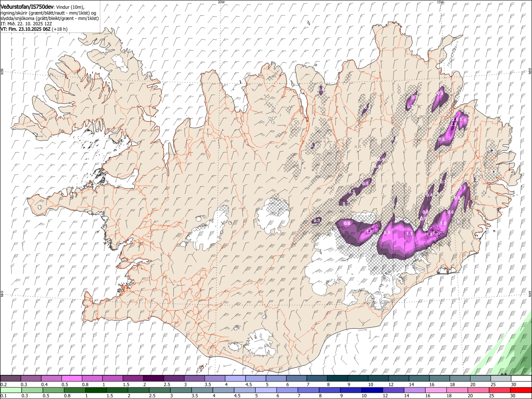The width and height of the screenshot is (532, 399).
Task: Click the dark green lower swatch labeled 1
Action: click(96, 390)
